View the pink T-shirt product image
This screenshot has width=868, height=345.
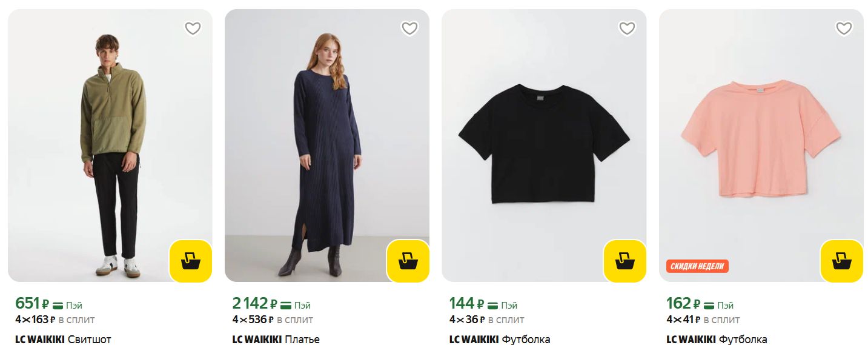point(761,146)
